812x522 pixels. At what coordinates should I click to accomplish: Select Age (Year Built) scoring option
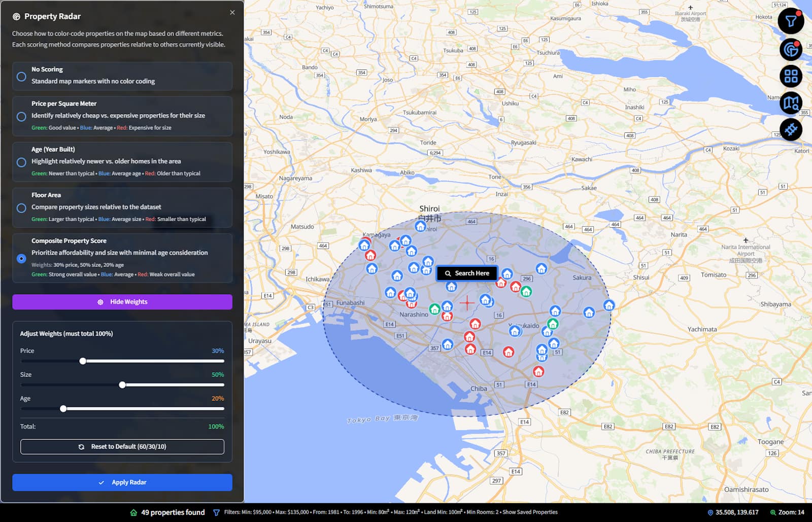[21, 162]
